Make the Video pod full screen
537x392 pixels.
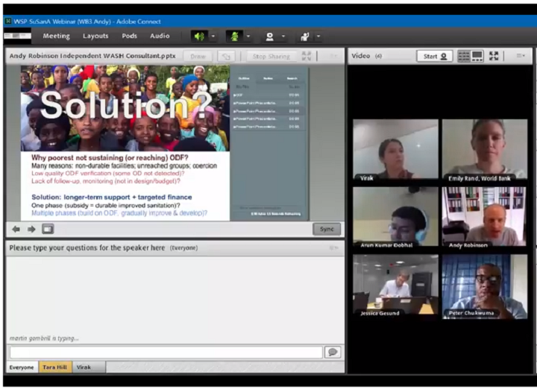point(494,56)
